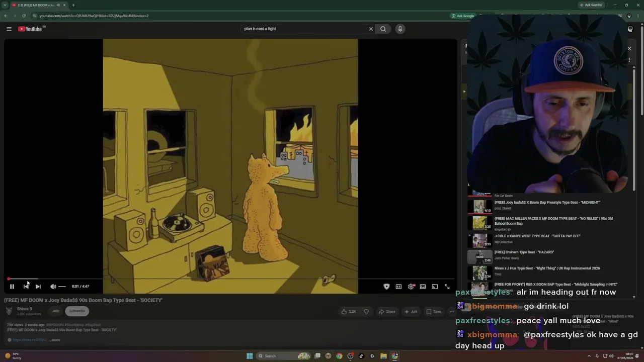Open the Shinra B channel avatar
The height and width of the screenshot is (362, 644).
[9, 311]
